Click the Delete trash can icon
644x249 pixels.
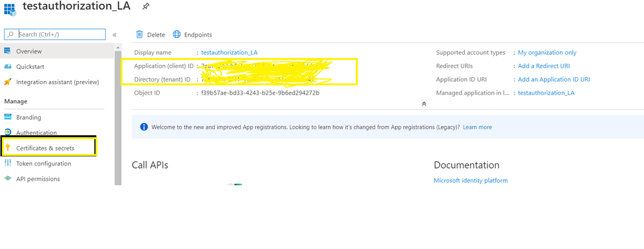pos(140,35)
